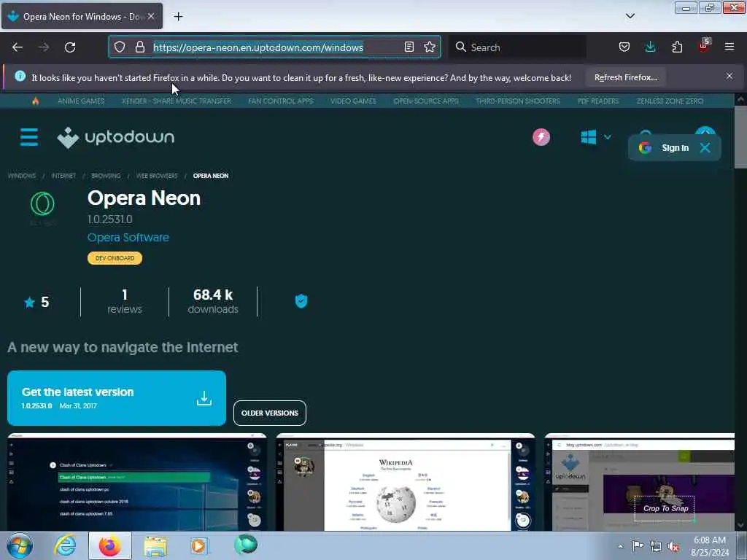Click the Uptodown logo
The image size is (747, 560).
coord(116,137)
